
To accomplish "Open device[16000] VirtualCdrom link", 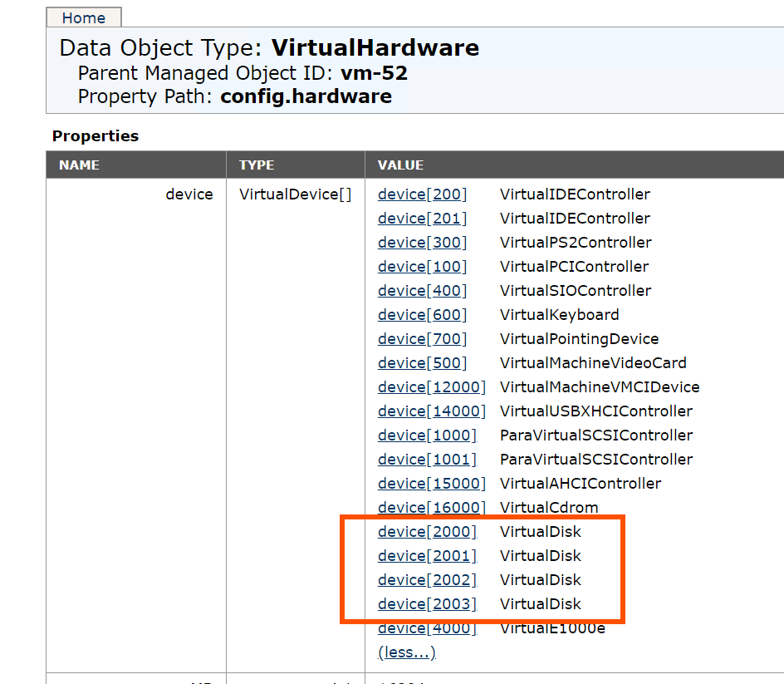I will click(431, 508).
